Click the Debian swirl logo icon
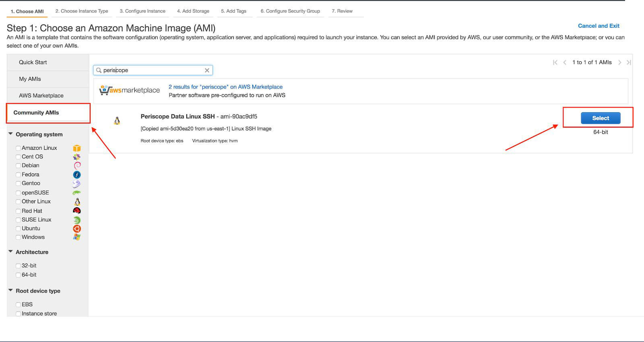 click(x=77, y=165)
